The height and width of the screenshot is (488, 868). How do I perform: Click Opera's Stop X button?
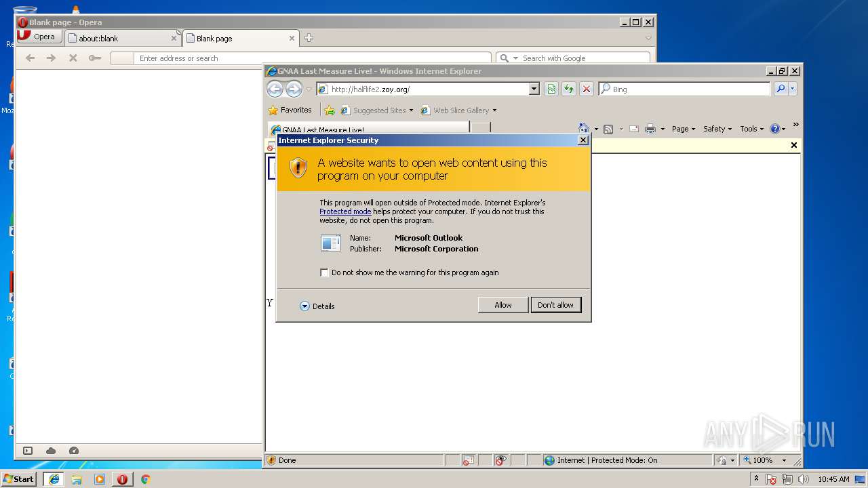pyautogui.click(x=73, y=58)
